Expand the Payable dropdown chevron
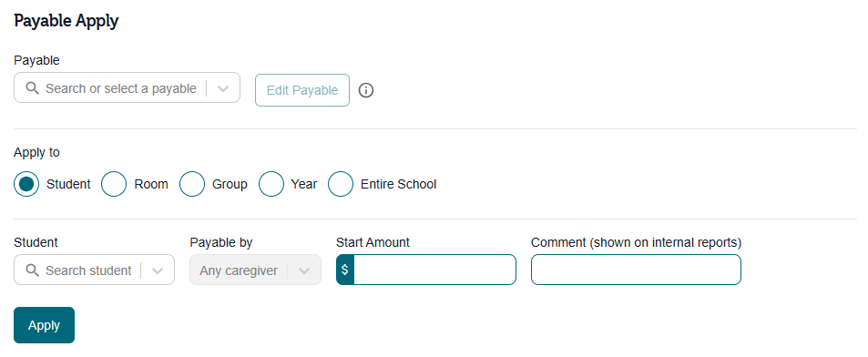Viewport: 868px width, 357px height. point(223,88)
